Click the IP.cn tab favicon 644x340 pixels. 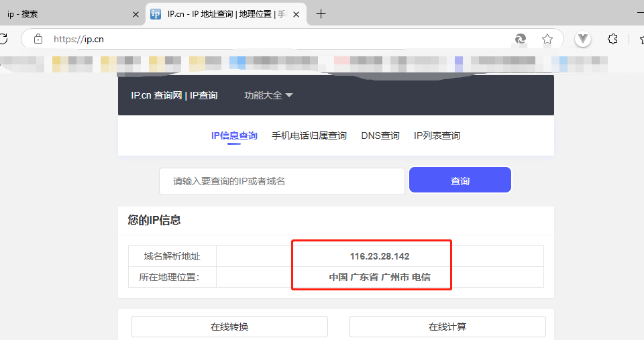pyautogui.click(x=156, y=14)
